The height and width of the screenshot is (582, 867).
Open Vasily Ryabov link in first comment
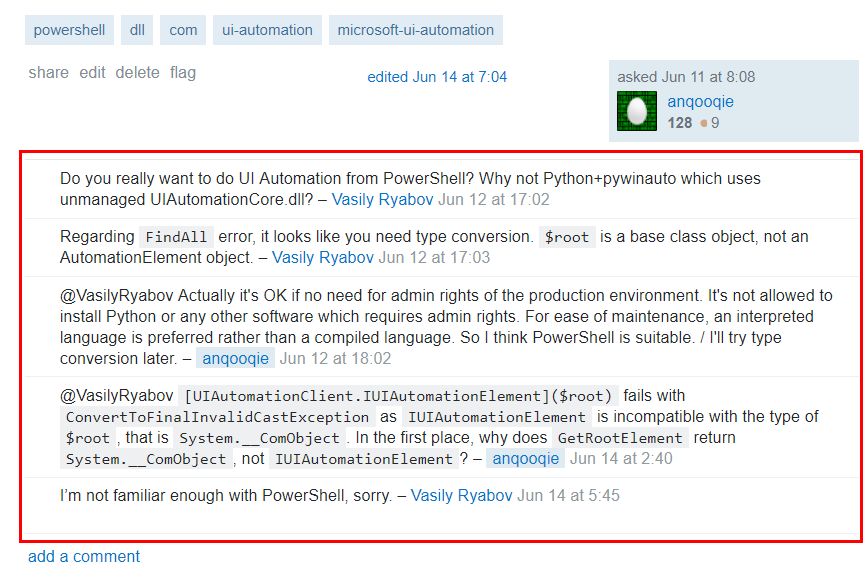[383, 199]
